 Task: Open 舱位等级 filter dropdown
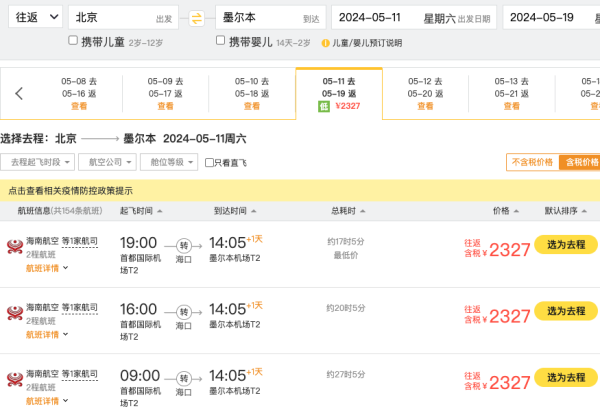[169, 162]
